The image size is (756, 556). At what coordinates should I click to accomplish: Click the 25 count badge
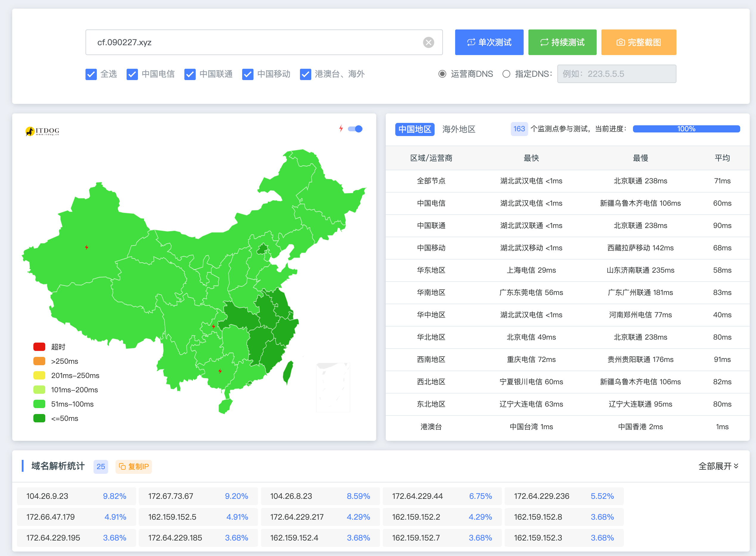101,466
